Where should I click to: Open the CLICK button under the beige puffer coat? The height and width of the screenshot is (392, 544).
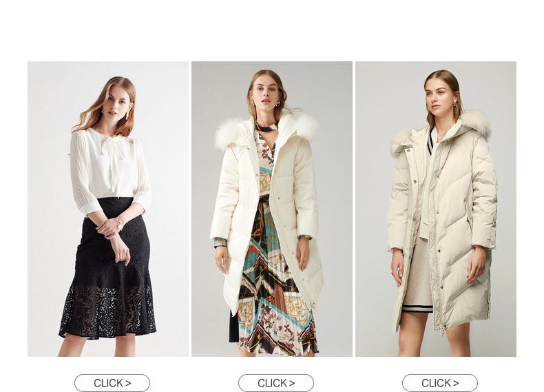tap(439, 383)
